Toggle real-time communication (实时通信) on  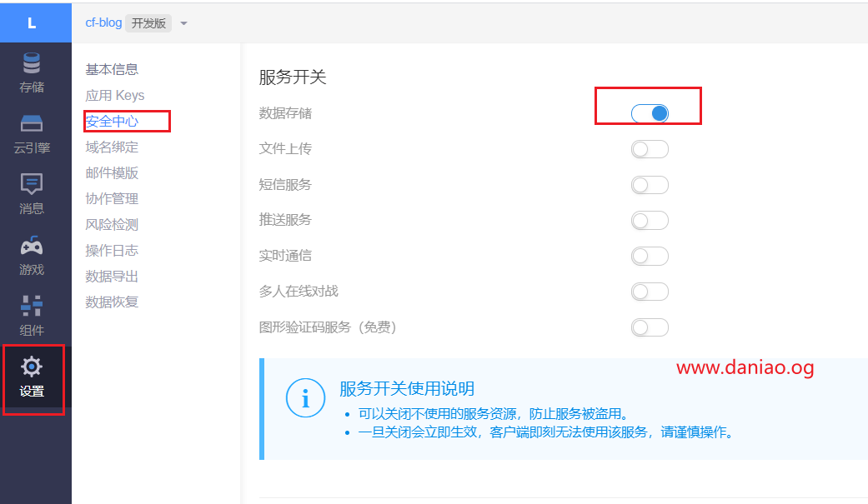coord(650,256)
